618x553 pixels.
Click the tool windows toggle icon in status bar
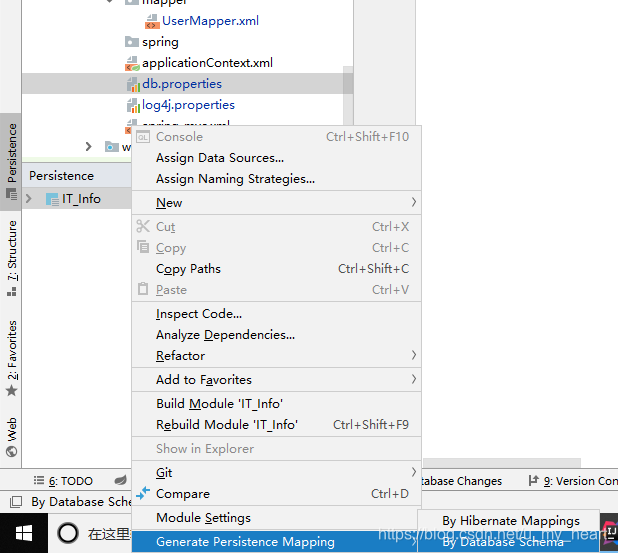[16, 502]
